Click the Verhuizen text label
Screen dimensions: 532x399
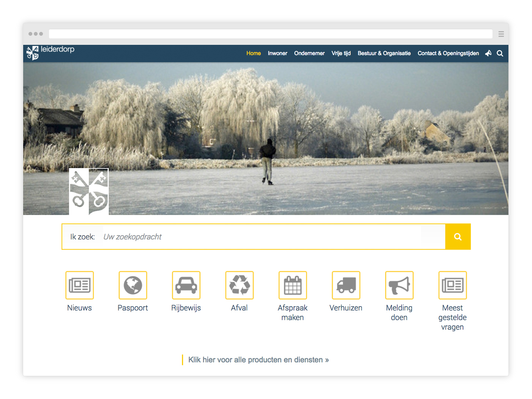click(x=346, y=308)
